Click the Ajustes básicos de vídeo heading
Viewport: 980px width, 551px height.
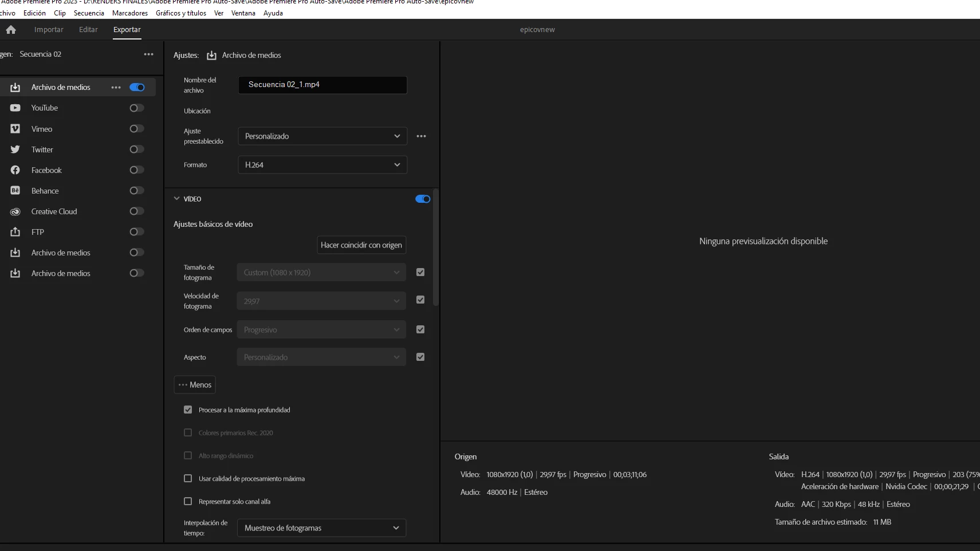click(213, 225)
